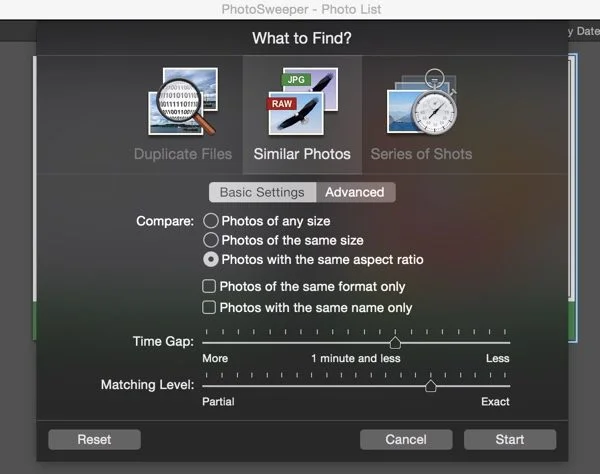Pick the Series of Shots stopwatch icon
This screenshot has height=474, width=600.
(x=422, y=101)
